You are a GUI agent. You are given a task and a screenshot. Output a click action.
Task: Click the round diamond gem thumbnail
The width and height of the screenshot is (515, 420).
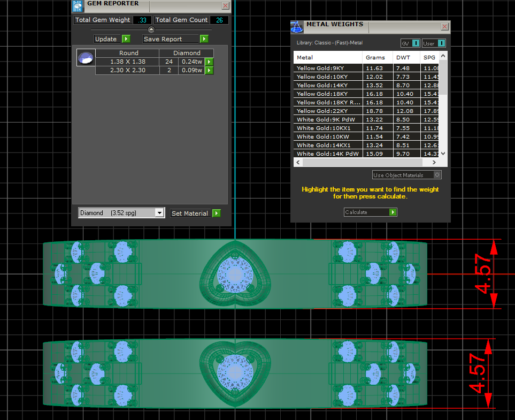coord(86,58)
